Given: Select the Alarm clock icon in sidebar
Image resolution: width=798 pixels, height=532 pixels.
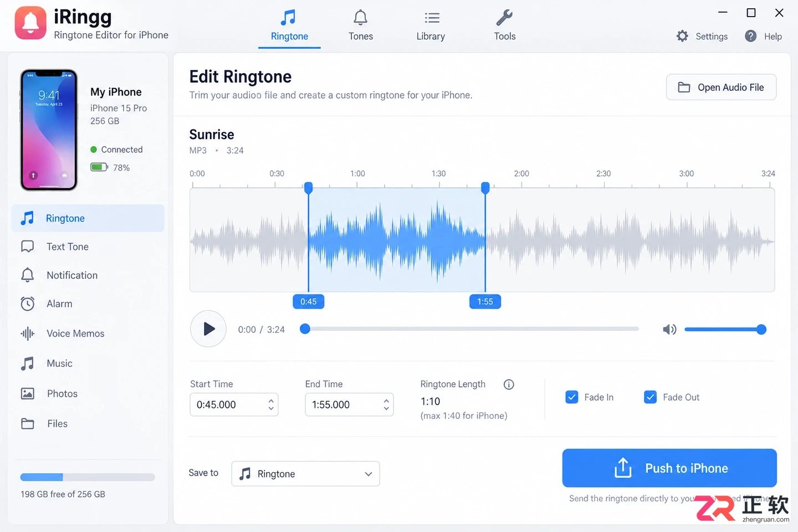Looking at the screenshot, I should [x=28, y=304].
